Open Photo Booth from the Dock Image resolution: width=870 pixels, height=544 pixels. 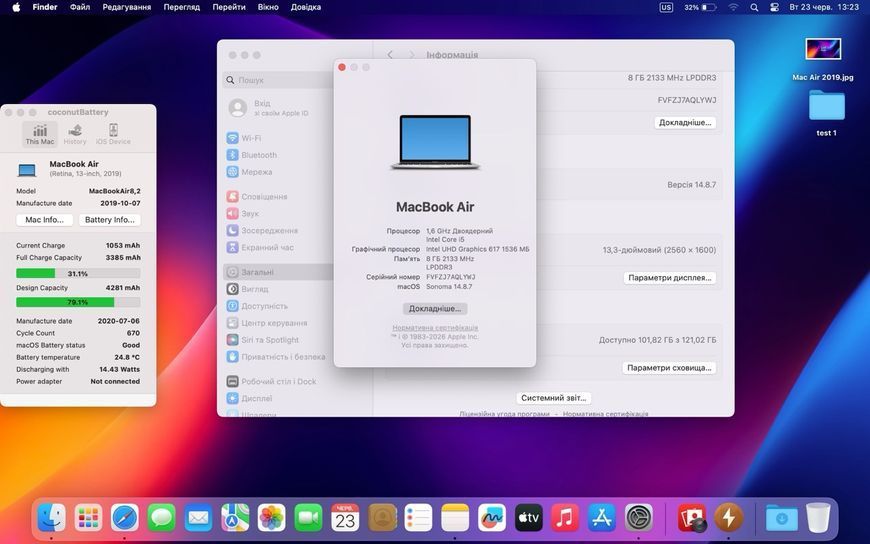pos(691,518)
